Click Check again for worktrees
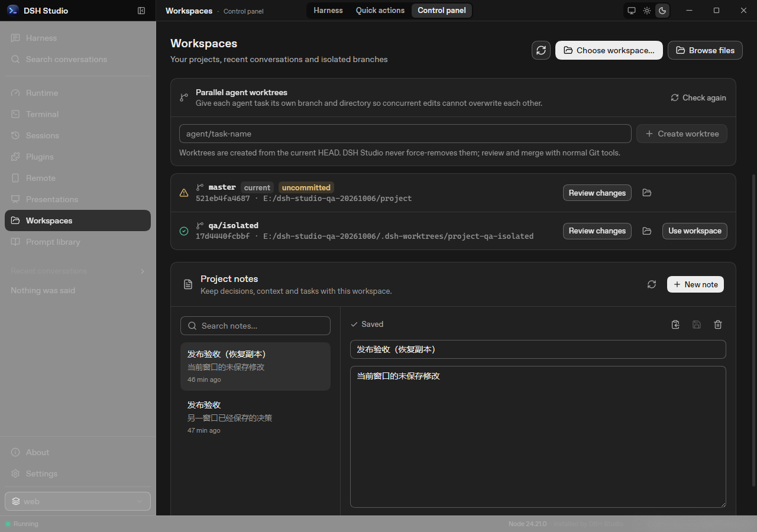The height and width of the screenshot is (532, 757). pyautogui.click(x=698, y=98)
